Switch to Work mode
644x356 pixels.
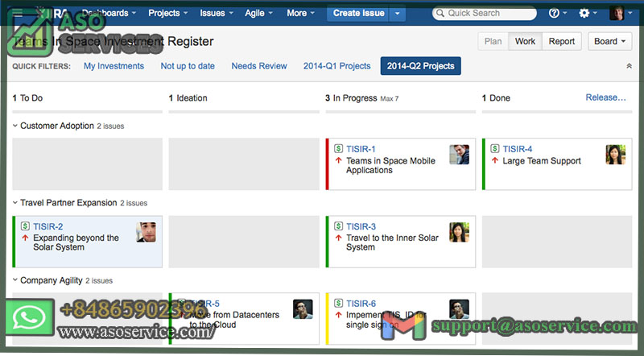click(525, 42)
